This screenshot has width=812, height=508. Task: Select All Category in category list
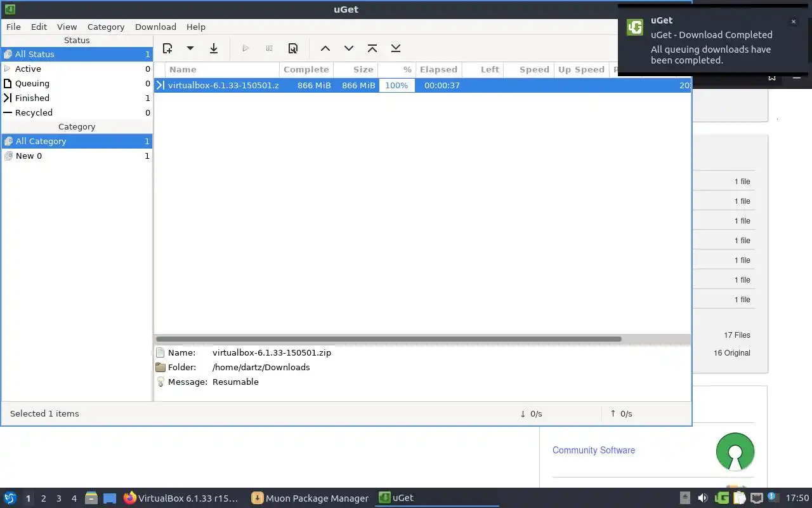point(77,141)
